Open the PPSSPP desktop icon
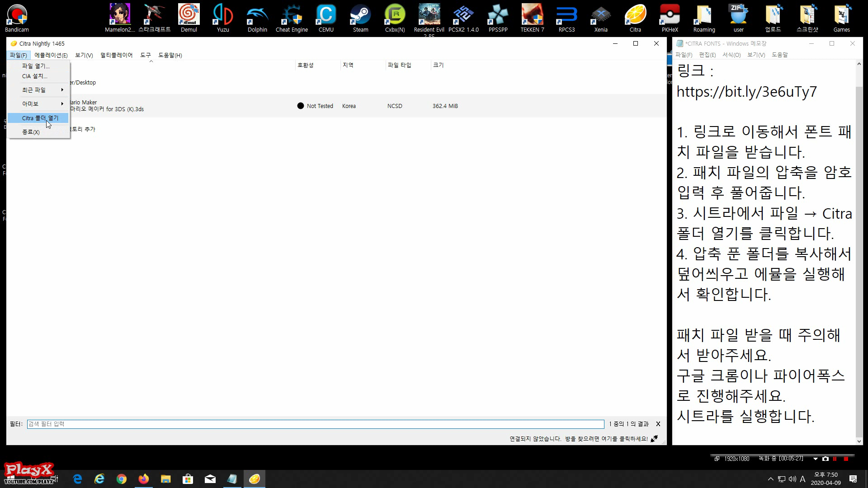The height and width of the screenshot is (488, 868). [498, 18]
